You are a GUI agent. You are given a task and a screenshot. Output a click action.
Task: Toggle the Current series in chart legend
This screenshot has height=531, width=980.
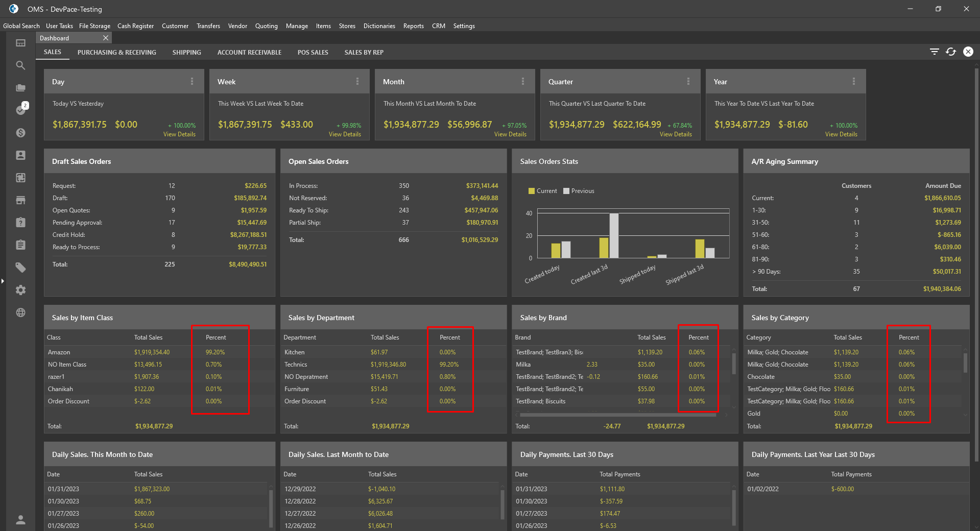543,191
